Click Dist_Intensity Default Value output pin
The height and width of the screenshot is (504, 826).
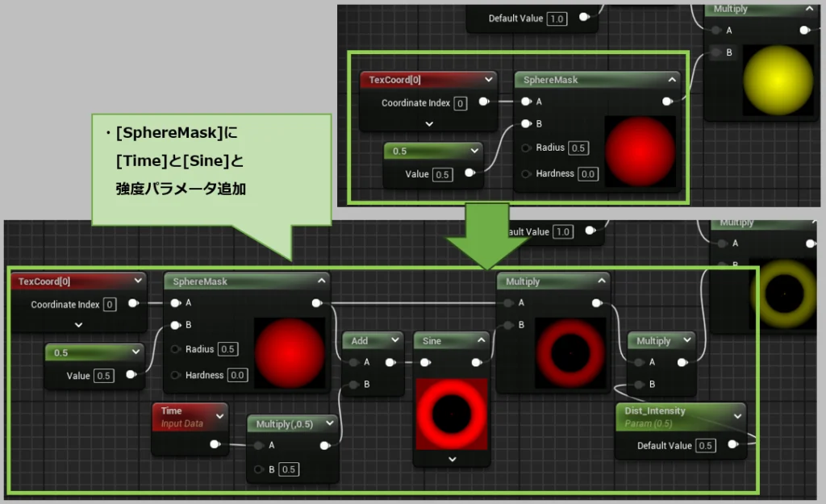[x=732, y=445]
